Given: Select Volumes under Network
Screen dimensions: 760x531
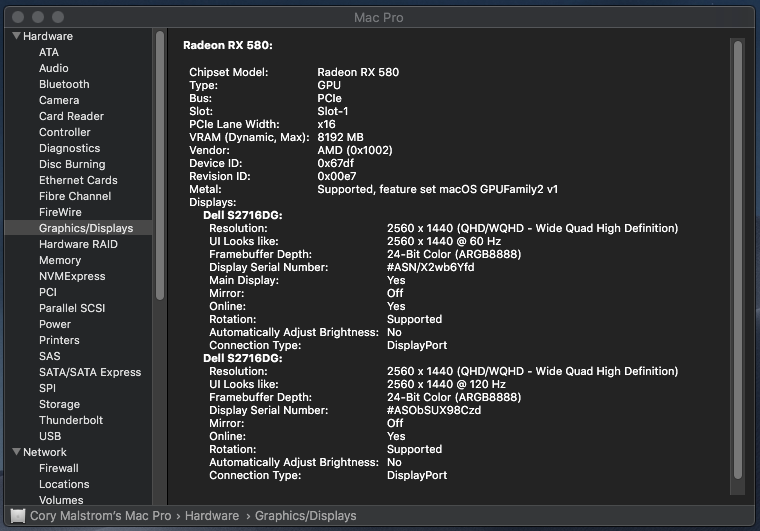Looking at the screenshot, I should point(61,500).
